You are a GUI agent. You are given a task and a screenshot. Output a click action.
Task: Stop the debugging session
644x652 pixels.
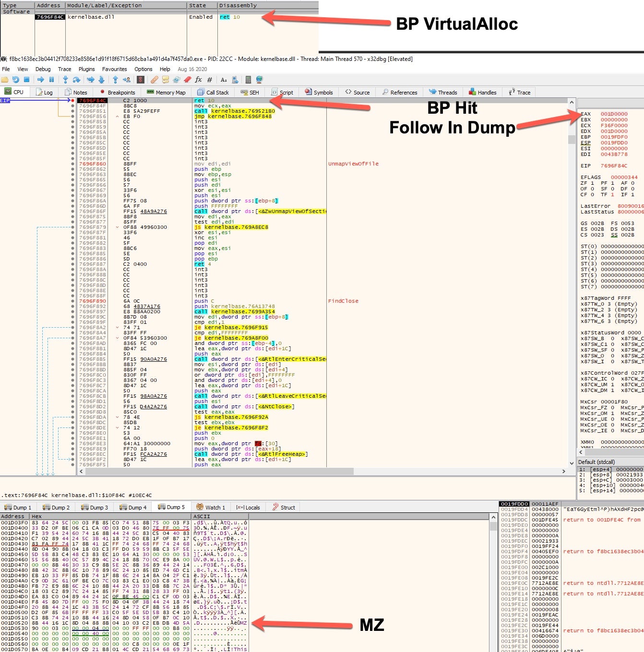coord(27,80)
